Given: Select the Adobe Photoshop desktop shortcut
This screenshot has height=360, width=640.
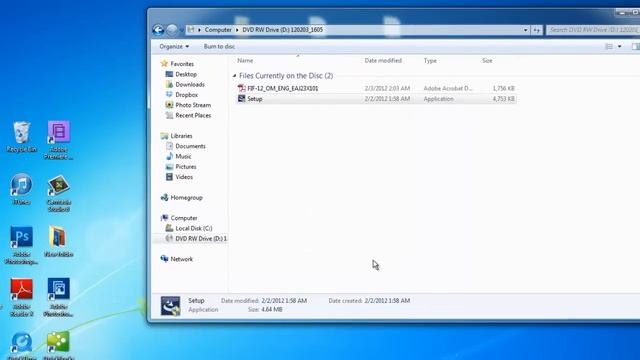Looking at the screenshot, I should click(x=21, y=245).
